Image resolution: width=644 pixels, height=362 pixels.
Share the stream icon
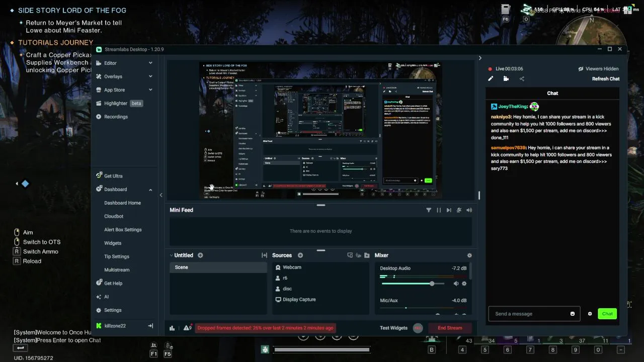(x=522, y=78)
